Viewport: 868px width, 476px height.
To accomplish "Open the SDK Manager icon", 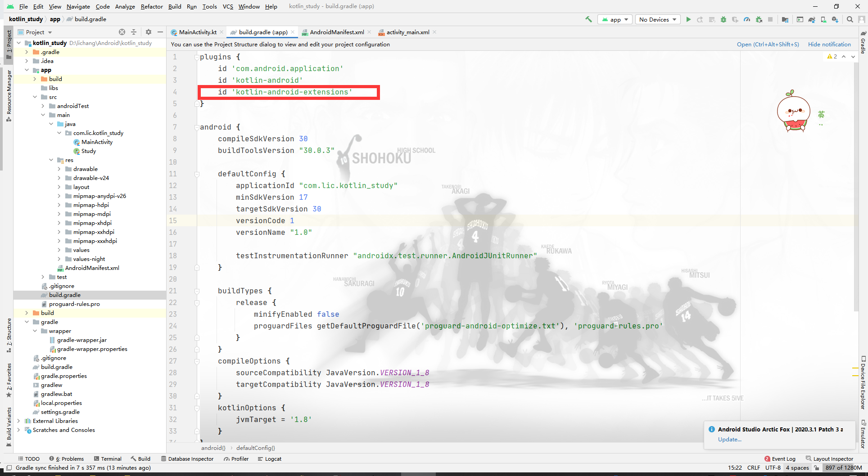I will [835, 19].
